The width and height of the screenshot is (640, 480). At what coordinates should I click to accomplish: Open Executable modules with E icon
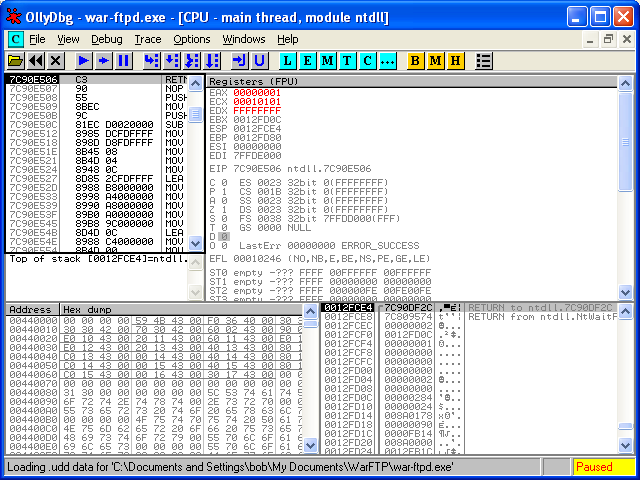tap(308, 61)
